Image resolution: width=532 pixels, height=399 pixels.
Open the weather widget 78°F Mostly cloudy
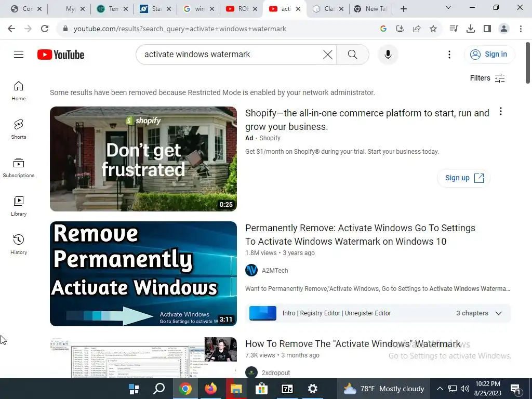point(383,389)
